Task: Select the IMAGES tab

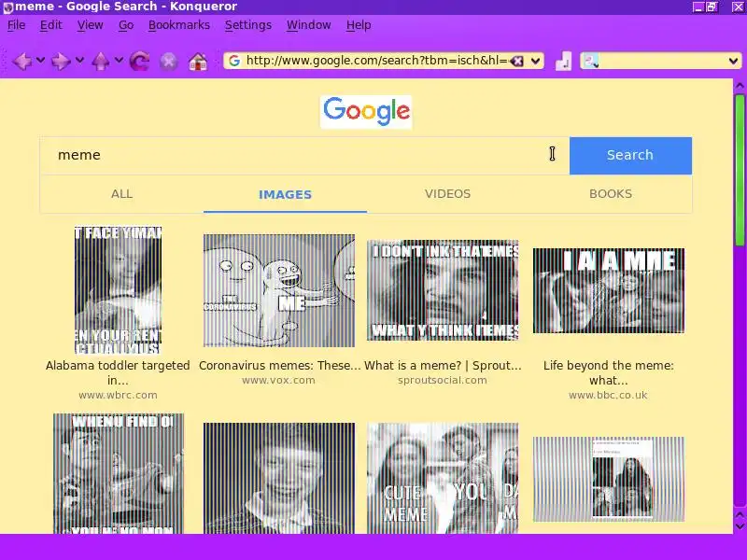Action: click(x=285, y=194)
